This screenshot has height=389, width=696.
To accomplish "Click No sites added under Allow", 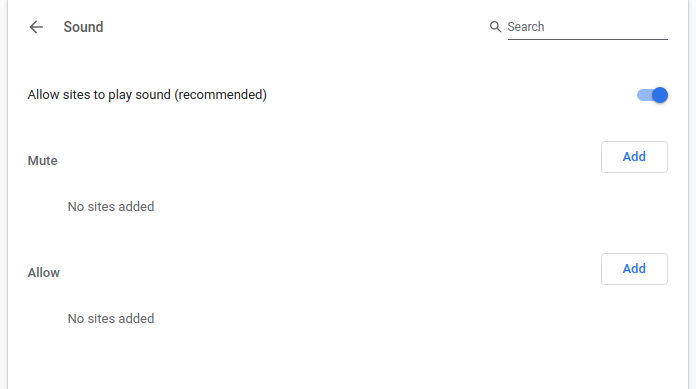I will (111, 318).
